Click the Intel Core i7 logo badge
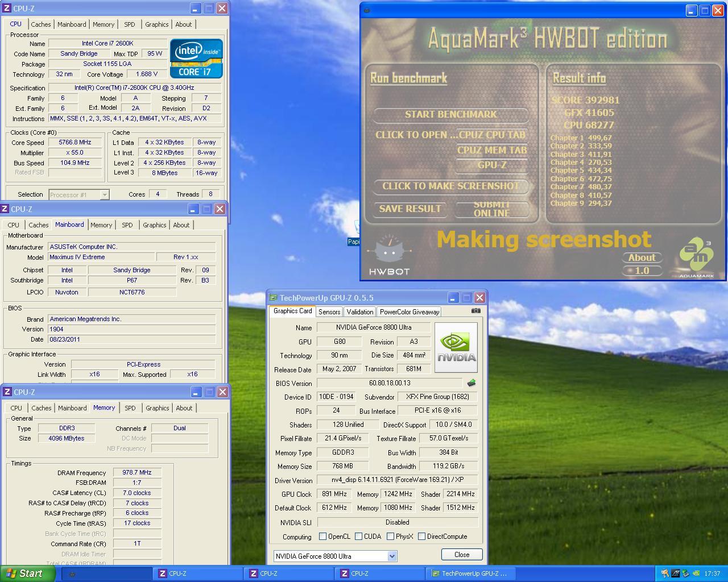This screenshot has height=582, width=728. 196,59
